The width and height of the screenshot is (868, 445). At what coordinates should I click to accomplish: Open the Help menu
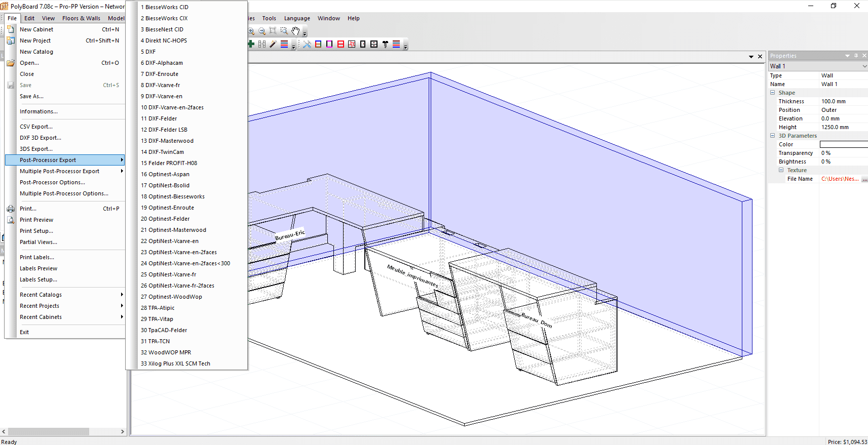pyautogui.click(x=354, y=18)
